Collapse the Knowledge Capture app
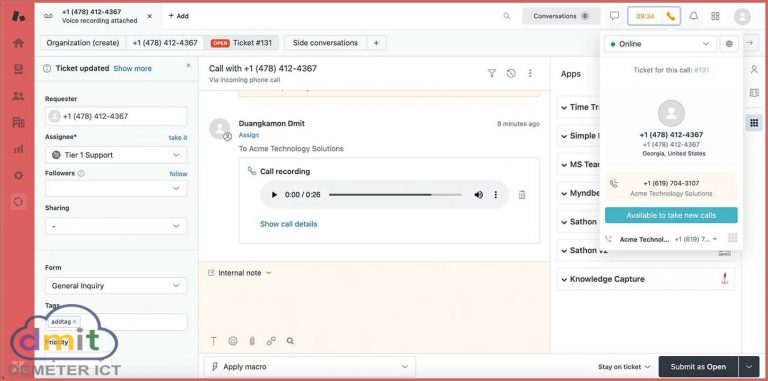768x381 pixels. point(564,279)
